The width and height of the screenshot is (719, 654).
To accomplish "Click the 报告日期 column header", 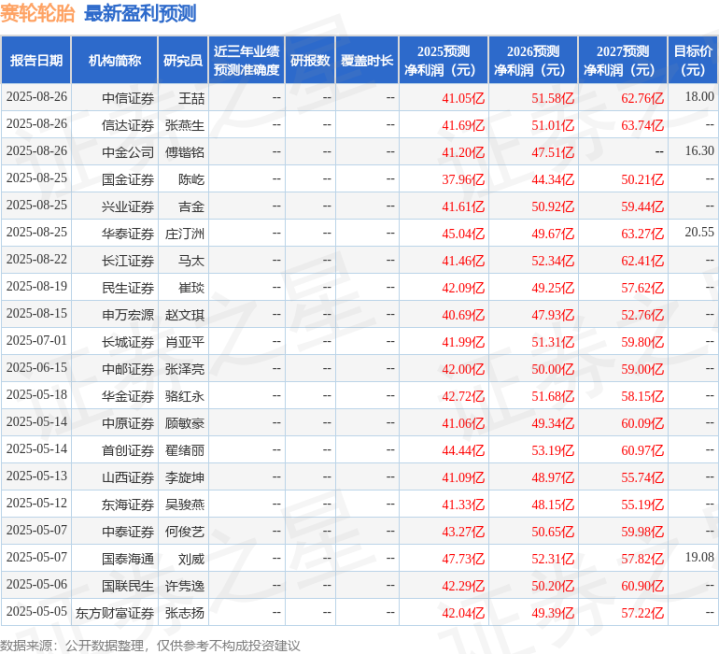I will [36, 60].
